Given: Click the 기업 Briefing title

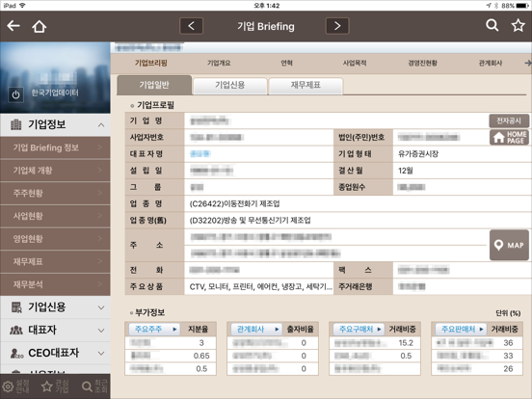Looking at the screenshot, I should pyautogui.click(x=266, y=26).
